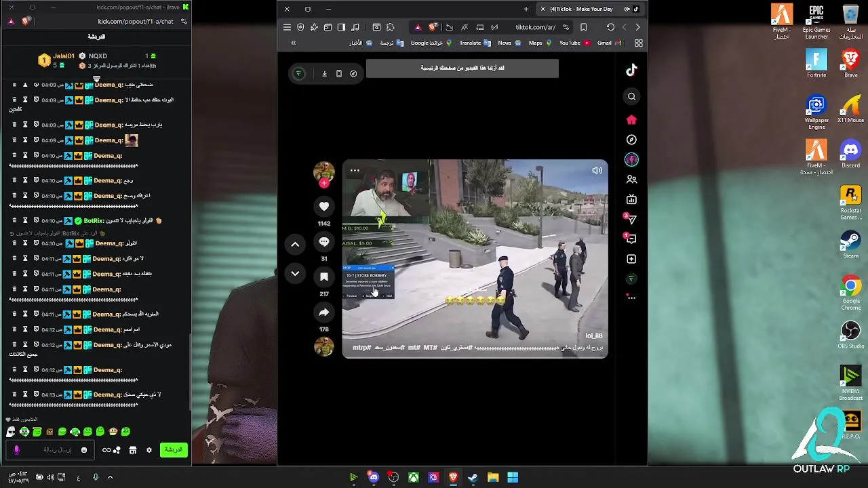The height and width of the screenshot is (488, 868).
Task: Save the video with the bookmark icon
Action: (x=324, y=277)
